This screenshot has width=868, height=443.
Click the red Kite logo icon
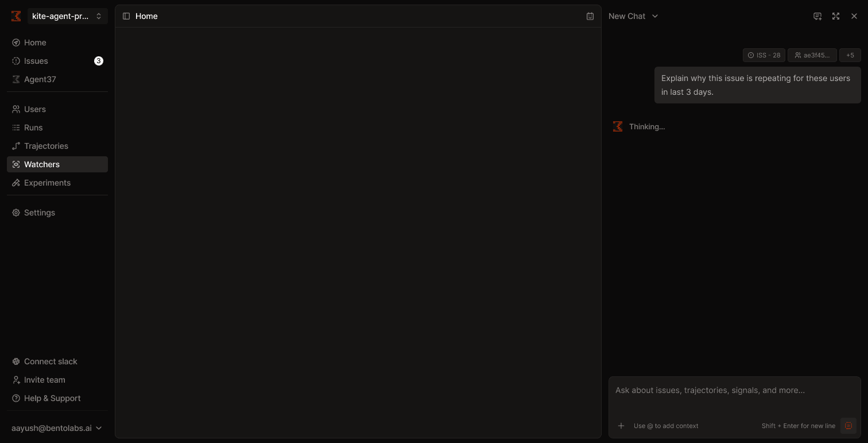[x=16, y=16]
